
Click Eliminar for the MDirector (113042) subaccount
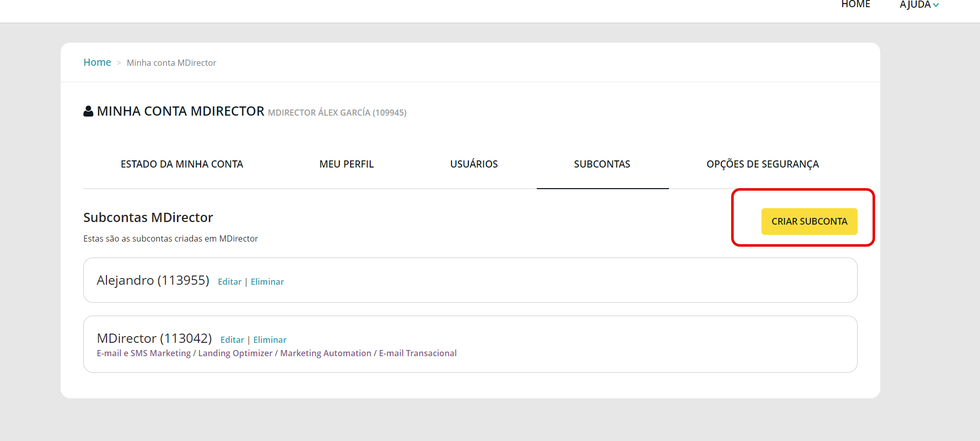[x=269, y=340]
